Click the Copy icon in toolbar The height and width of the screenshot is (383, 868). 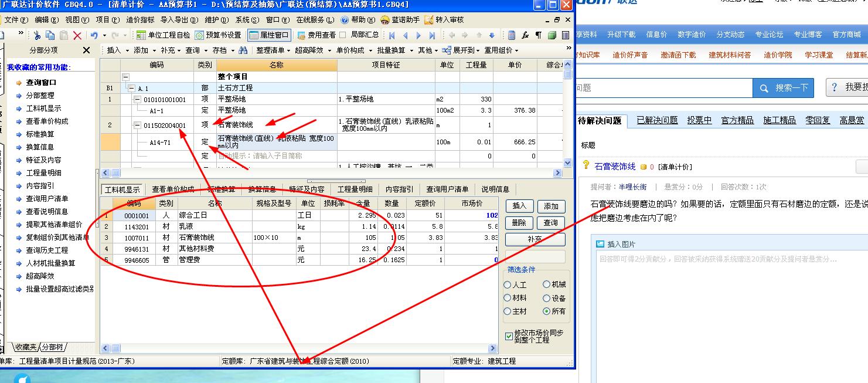[x=50, y=35]
